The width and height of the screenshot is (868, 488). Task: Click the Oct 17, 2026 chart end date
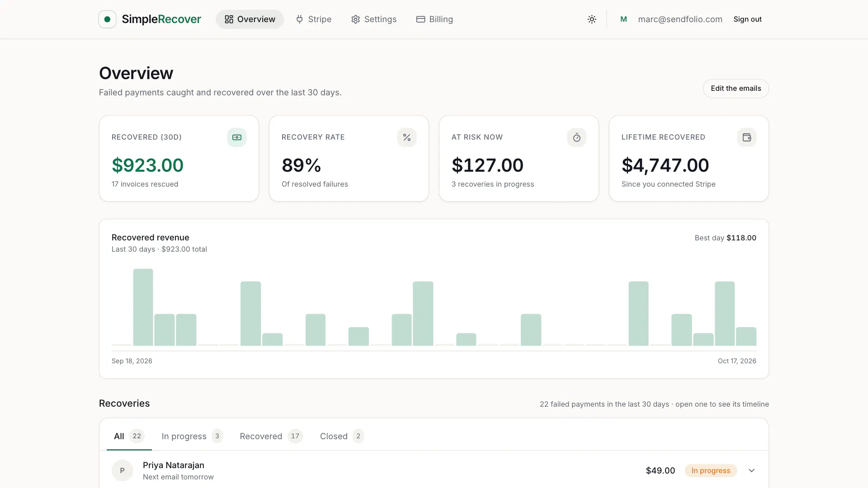pyautogui.click(x=737, y=361)
